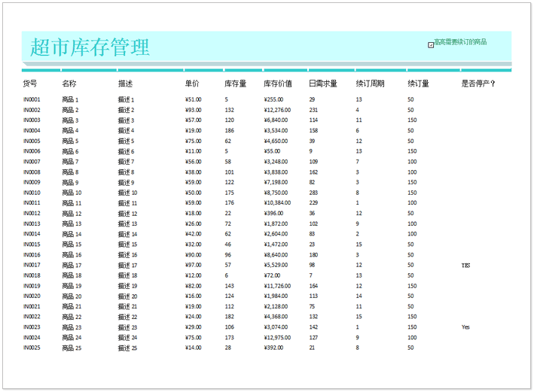Viewport: 534px width, 392px height.
Task: Select the 续订周期 column header
Action: click(371, 84)
